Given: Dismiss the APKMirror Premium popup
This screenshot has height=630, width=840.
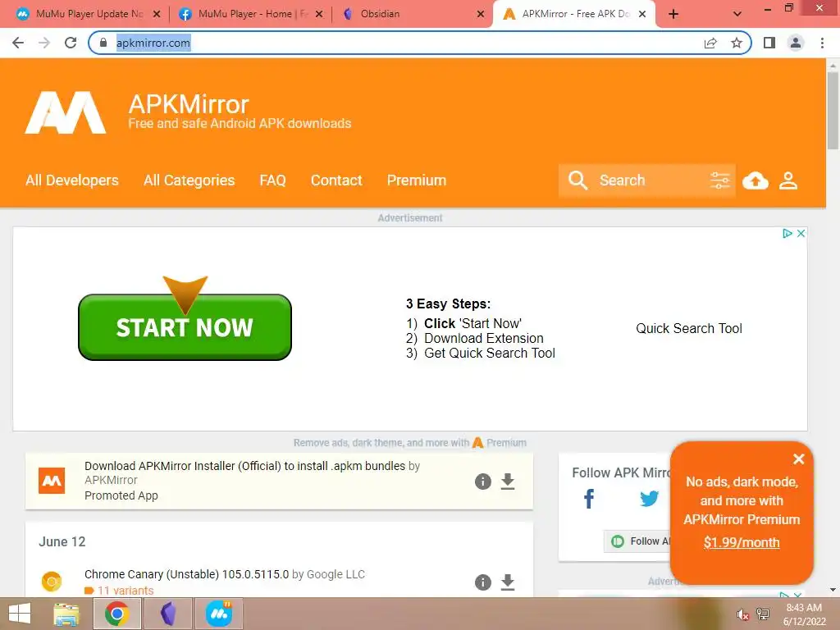Looking at the screenshot, I should (x=799, y=459).
